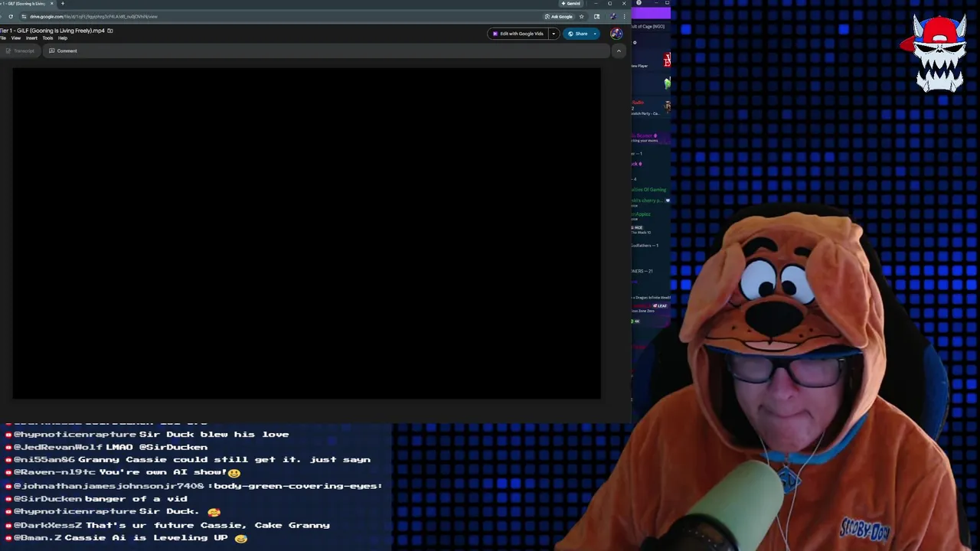Click the help question mark icon in the right window
980x551 pixels.
point(639,3)
